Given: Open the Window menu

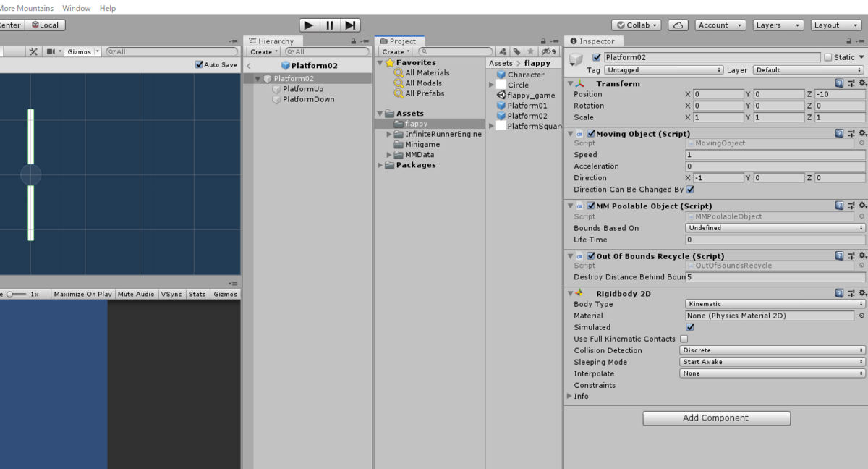Looking at the screenshot, I should [x=77, y=8].
